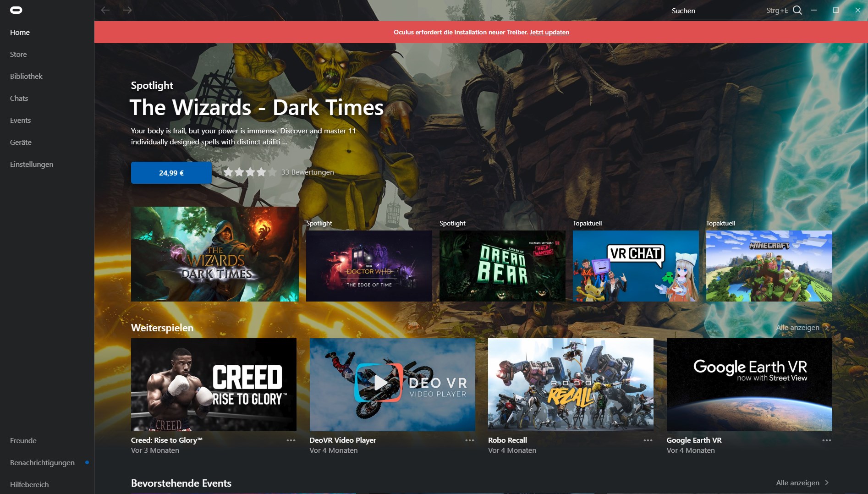Open options menu for DeoVR Video Player

[x=470, y=440]
